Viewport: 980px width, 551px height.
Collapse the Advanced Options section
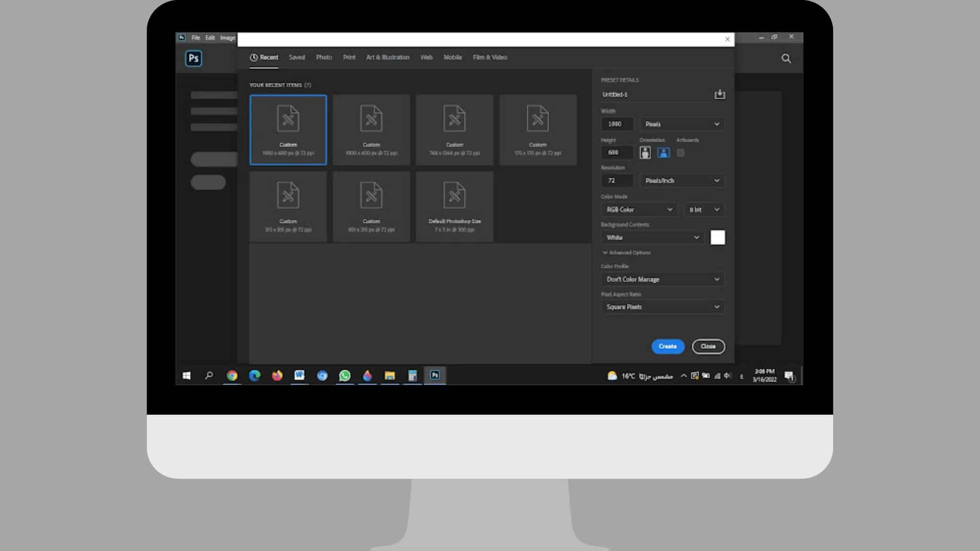coord(626,253)
